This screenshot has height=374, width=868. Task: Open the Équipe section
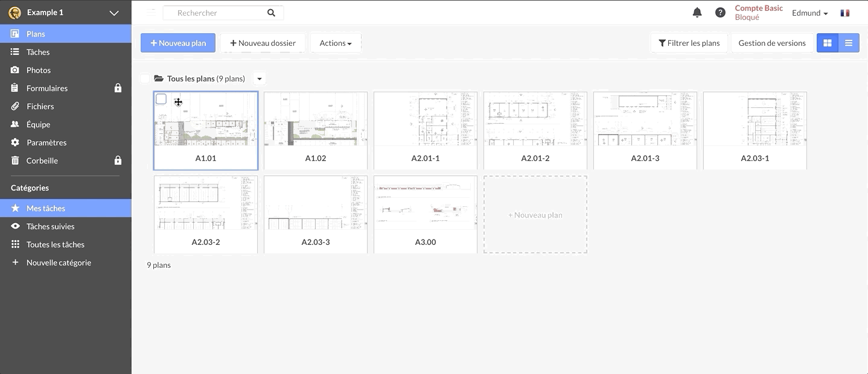point(37,124)
